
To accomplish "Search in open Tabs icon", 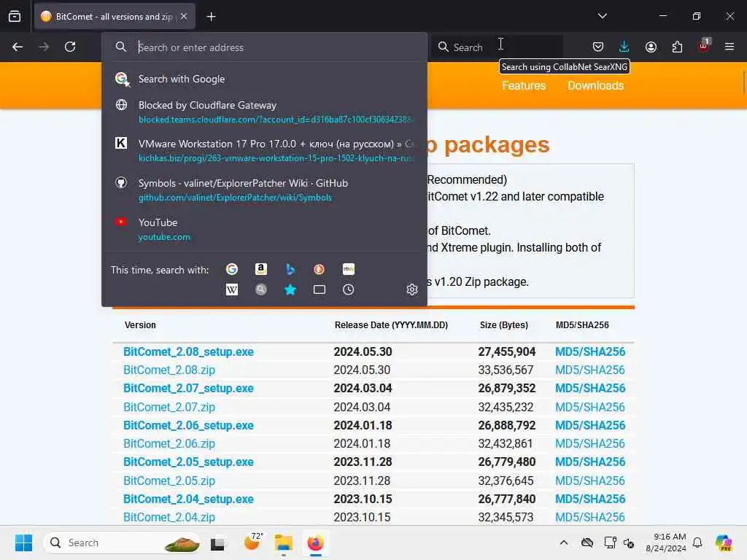I will [x=320, y=289].
